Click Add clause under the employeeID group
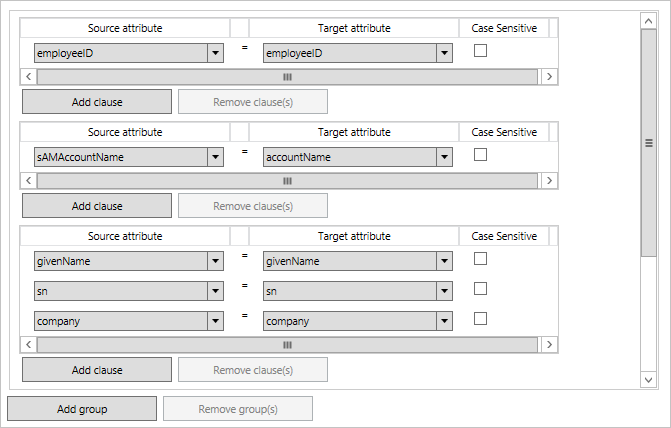The height and width of the screenshot is (428, 671). click(x=97, y=101)
